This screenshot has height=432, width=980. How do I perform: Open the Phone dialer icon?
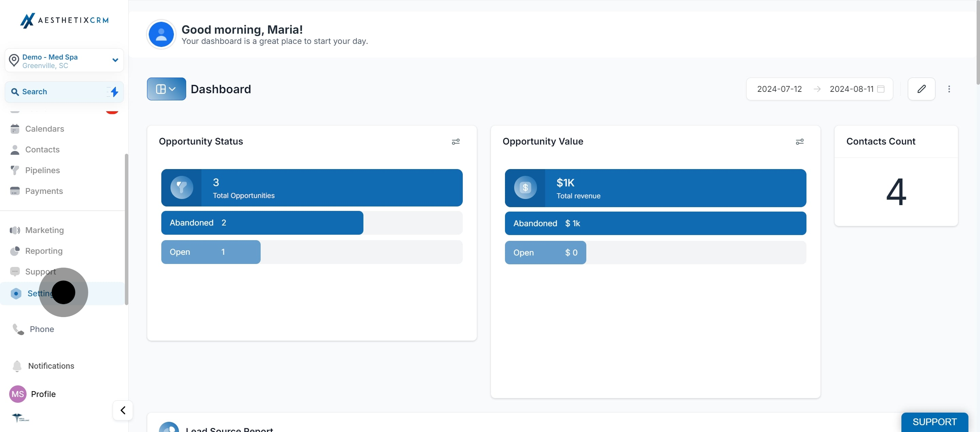pos(18,329)
